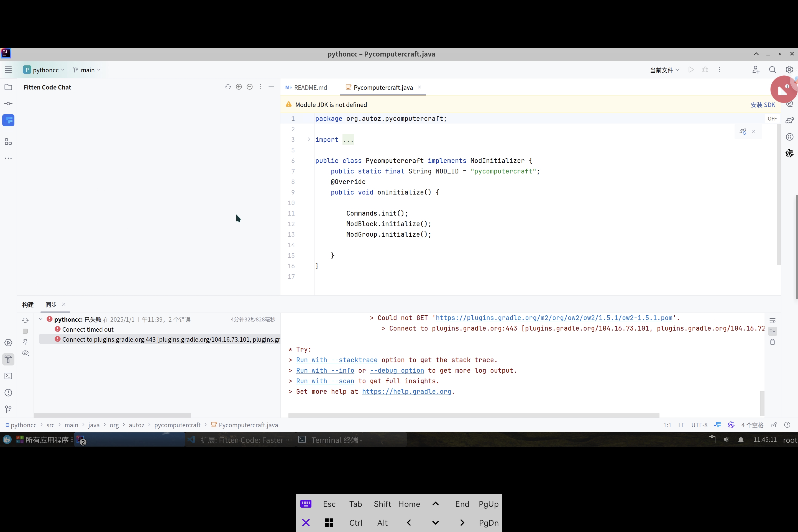
Task: Open the Gradle tool window on right sidebar
Action: (x=789, y=121)
